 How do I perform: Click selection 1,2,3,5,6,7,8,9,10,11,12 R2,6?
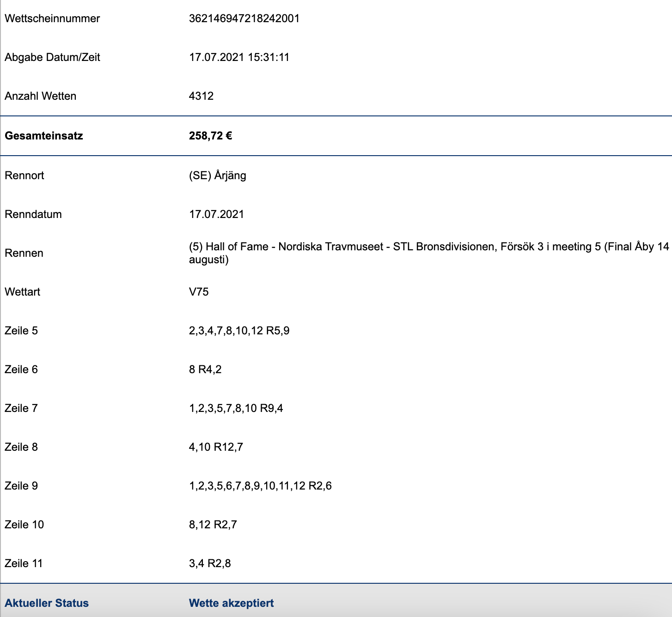261,486
